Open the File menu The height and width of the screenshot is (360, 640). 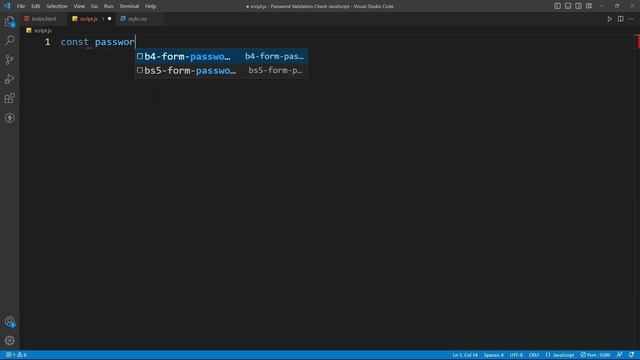pos(21,6)
